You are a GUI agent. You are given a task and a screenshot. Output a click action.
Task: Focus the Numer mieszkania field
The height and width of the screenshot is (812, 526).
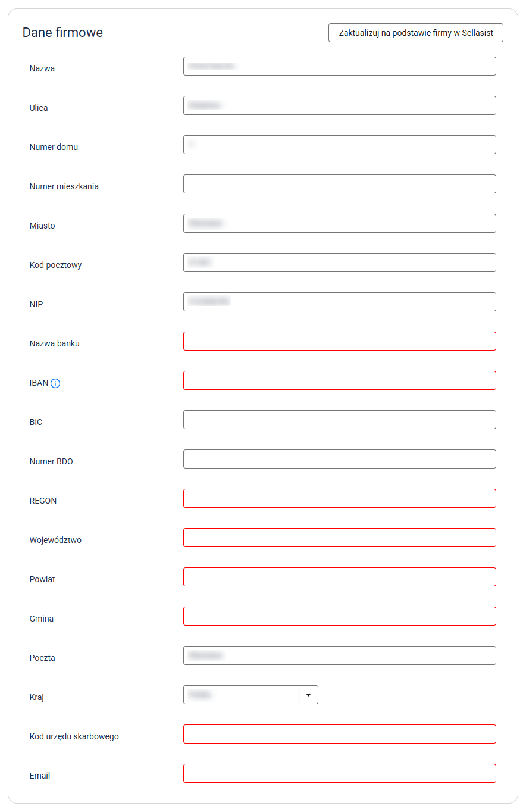coord(339,184)
